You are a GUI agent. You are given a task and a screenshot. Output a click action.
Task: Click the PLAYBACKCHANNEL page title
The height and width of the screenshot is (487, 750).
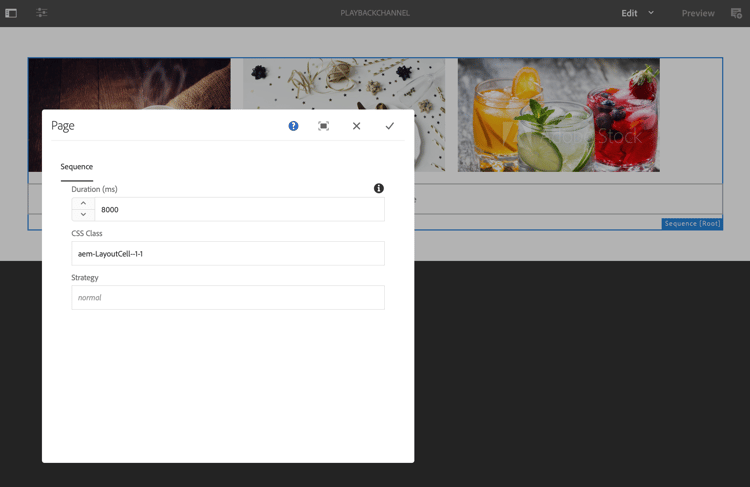pyautogui.click(x=375, y=13)
